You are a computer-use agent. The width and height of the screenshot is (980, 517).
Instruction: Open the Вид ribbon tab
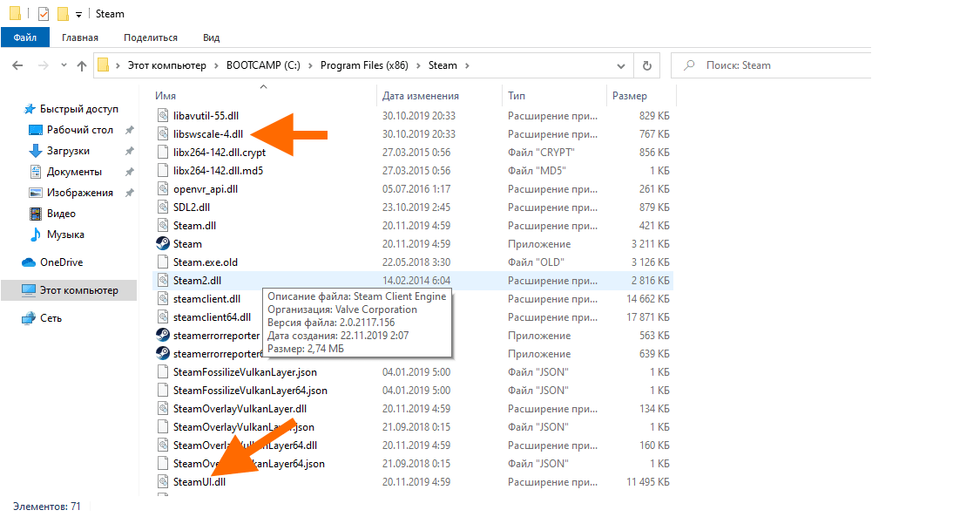point(212,37)
